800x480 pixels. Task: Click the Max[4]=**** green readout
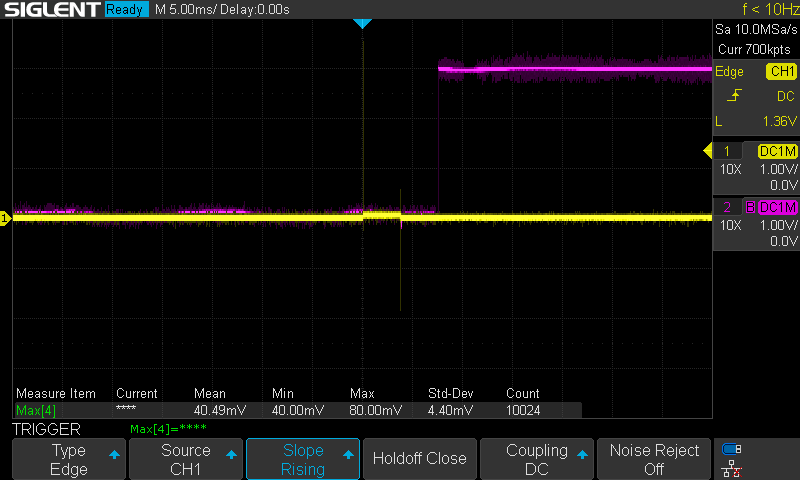[168, 428]
